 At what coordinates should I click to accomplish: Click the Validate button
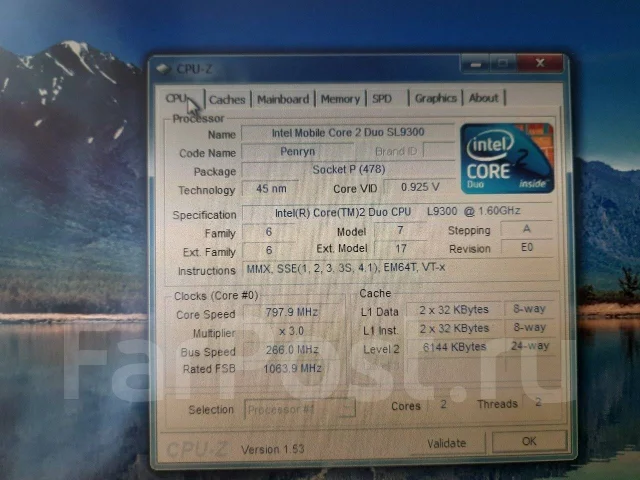[x=447, y=443]
